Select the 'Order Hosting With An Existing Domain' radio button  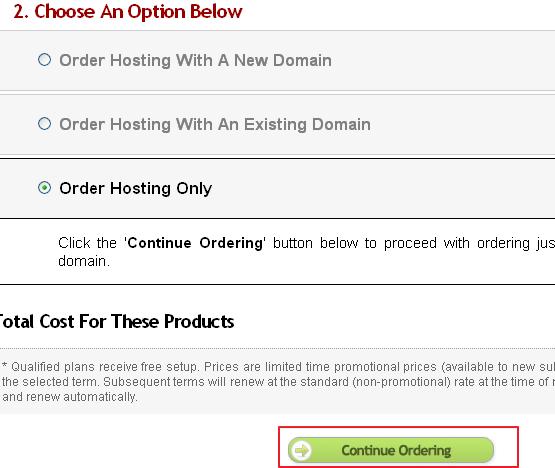click(45, 124)
